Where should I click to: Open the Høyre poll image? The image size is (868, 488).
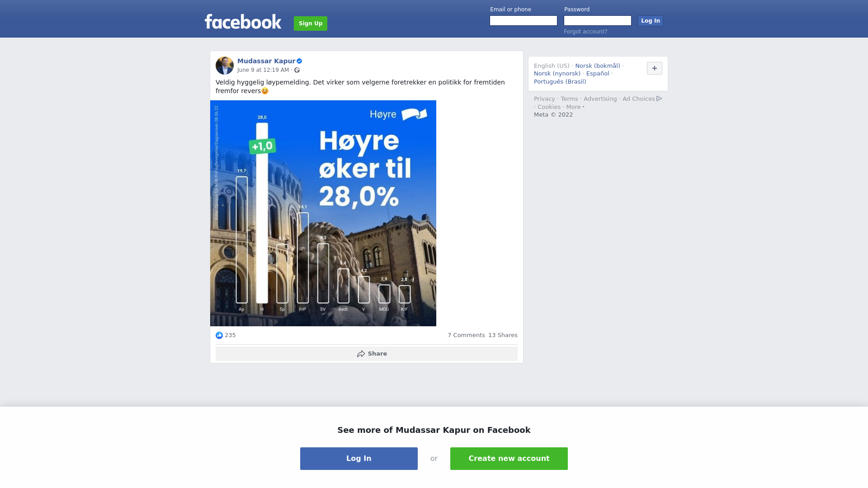point(323,213)
